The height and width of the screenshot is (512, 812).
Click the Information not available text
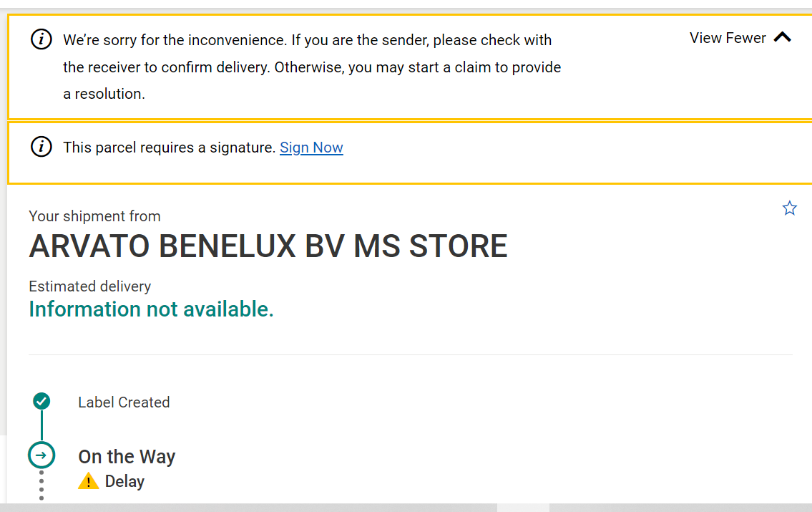coord(151,309)
